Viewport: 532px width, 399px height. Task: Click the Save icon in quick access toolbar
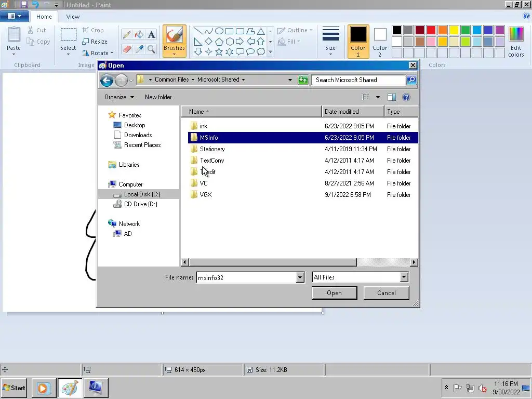(x=23, y=5)
